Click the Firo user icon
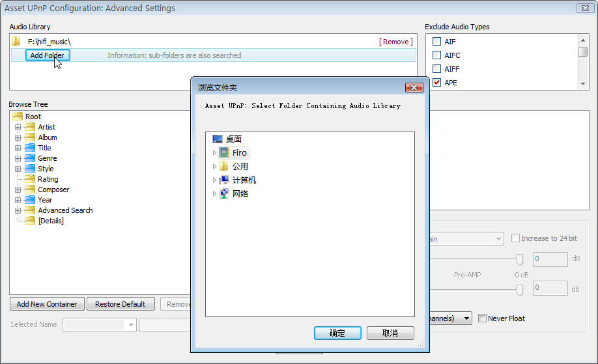 pyautogui.click(x=224, y=152)
